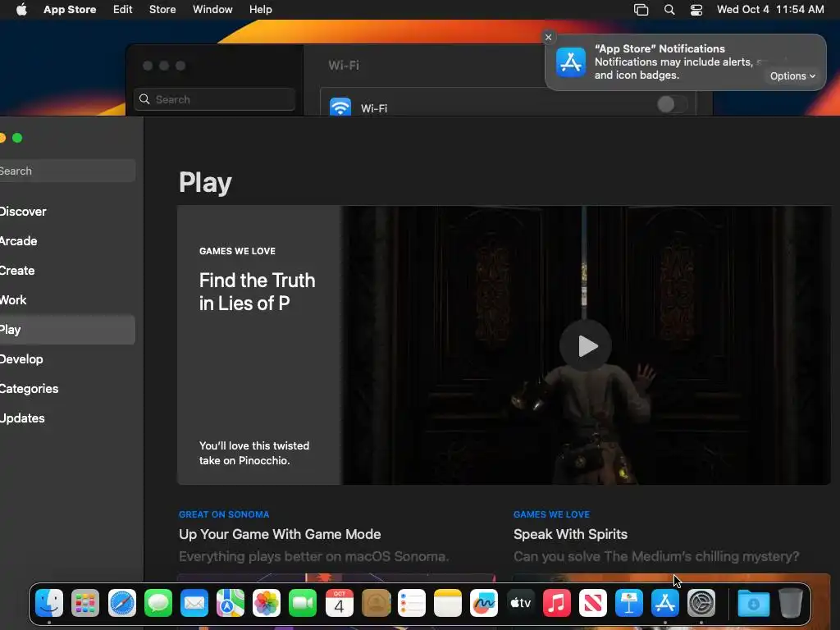Open FaceTime in the Dock
Image resolution: width=840 pixels, height=630 pixels.
pos(303,603)
